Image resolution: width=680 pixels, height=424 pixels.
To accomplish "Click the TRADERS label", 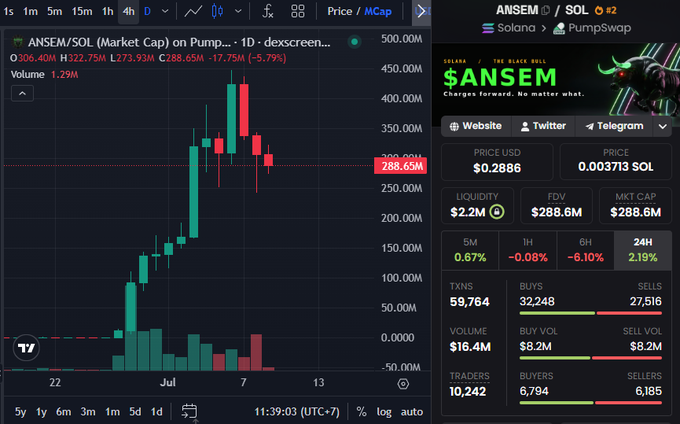I will point(470,376).
